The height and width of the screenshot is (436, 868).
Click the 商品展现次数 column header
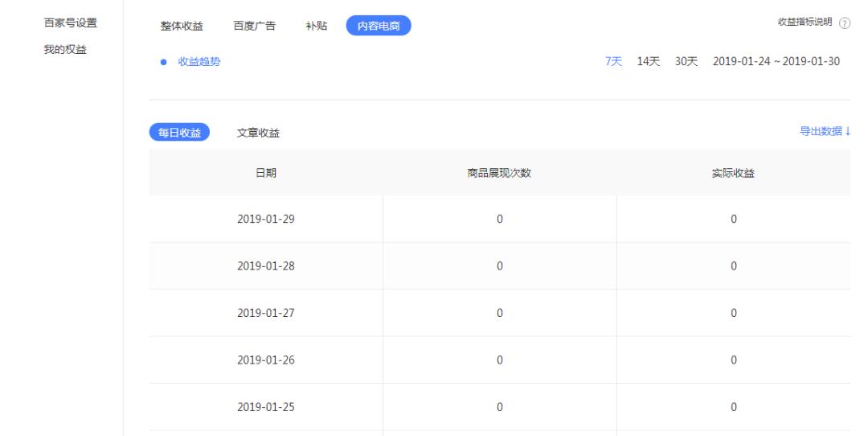click(x=499, y=173)
